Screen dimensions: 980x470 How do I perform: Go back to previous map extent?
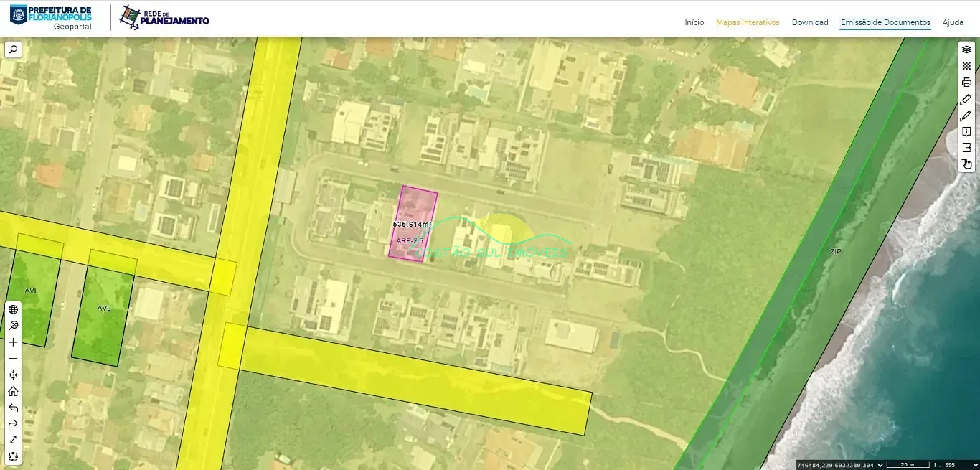click(13, 408)
